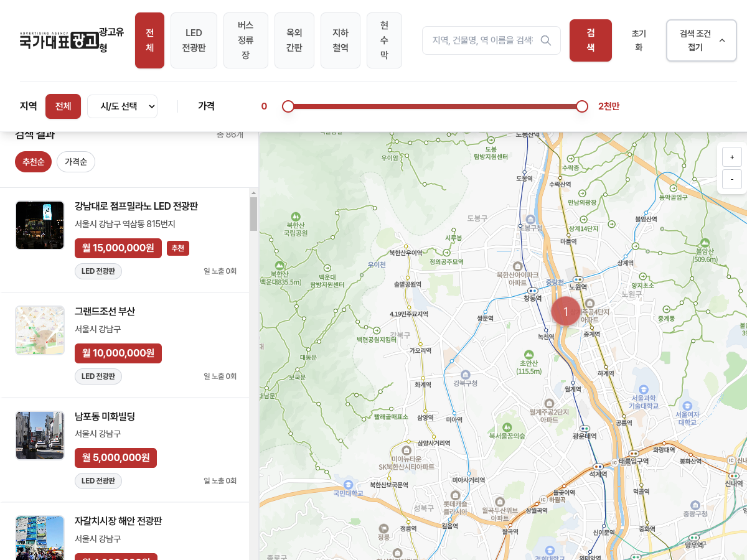Choose the 지하철역 ad type tab
This screenshot has height=560, width=747.
(x=341, y=40)
